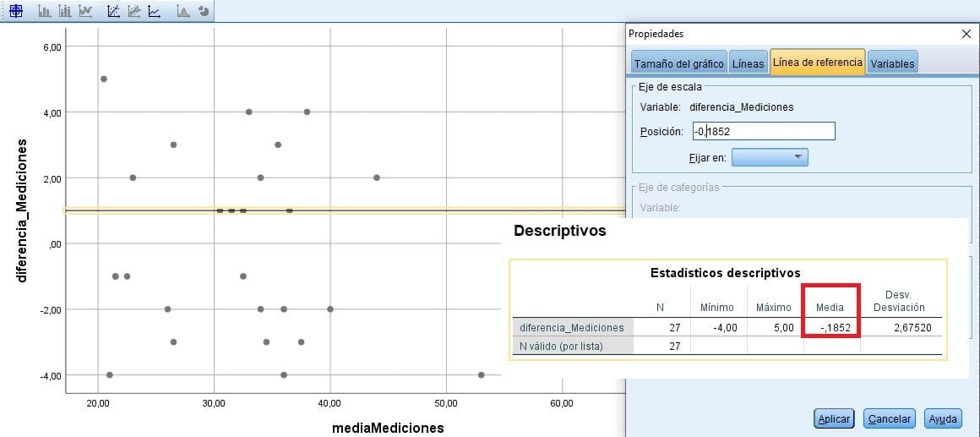Open the 'Líneas' tab
This screenshot has height=437, width=980.
[748, 63]
